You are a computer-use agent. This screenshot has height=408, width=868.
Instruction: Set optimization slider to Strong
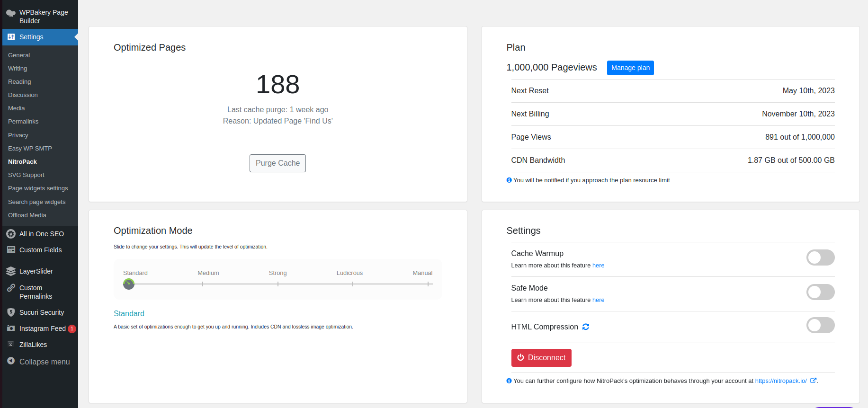[278, 284]
